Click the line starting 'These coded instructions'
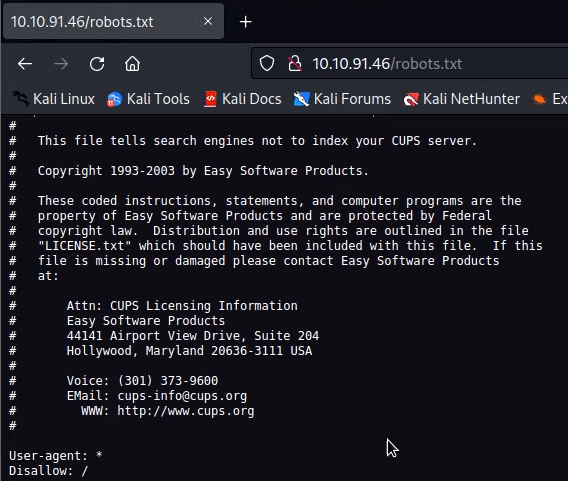Viewport: 568px width, 481px height. tap(279, 201)
